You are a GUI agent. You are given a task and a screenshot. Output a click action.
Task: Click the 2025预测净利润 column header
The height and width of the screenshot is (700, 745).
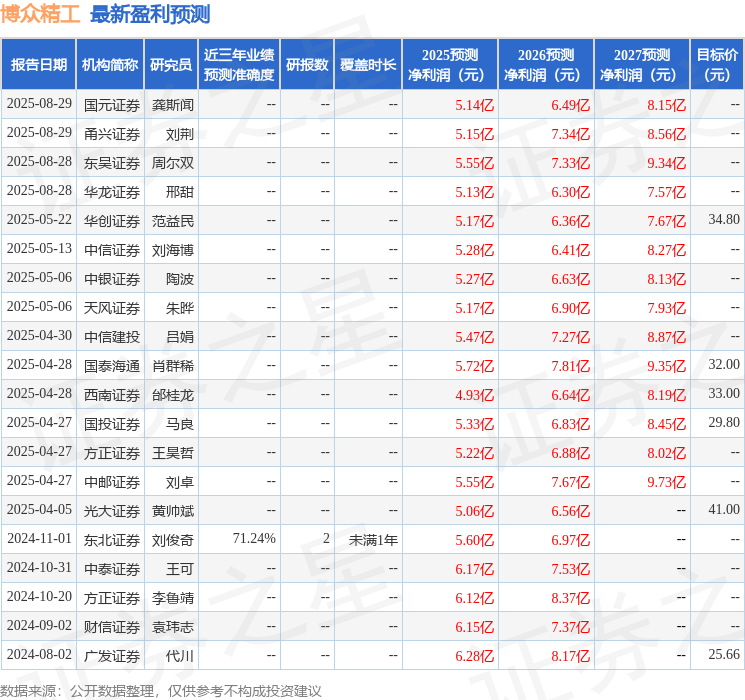click(x=450, y=65)
